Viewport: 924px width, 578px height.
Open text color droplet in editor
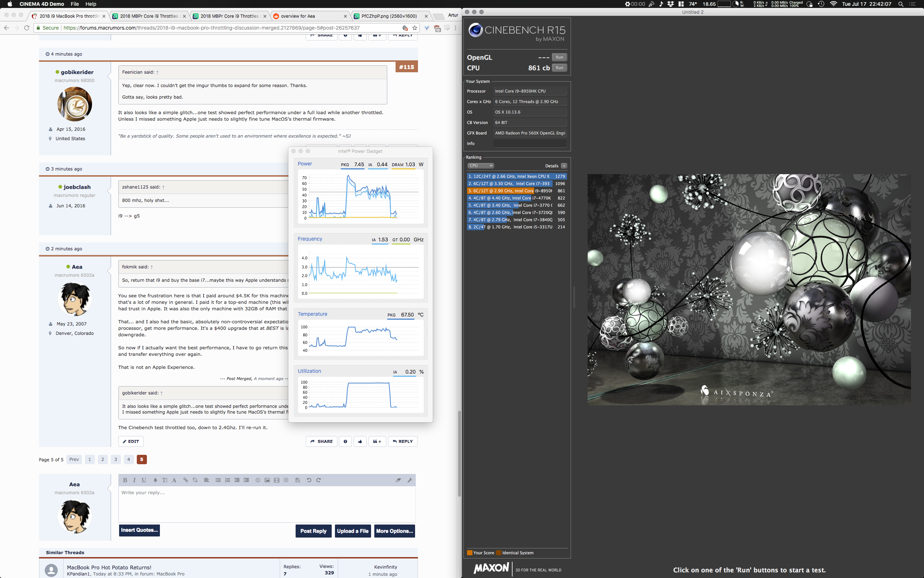tap(155, 480)
